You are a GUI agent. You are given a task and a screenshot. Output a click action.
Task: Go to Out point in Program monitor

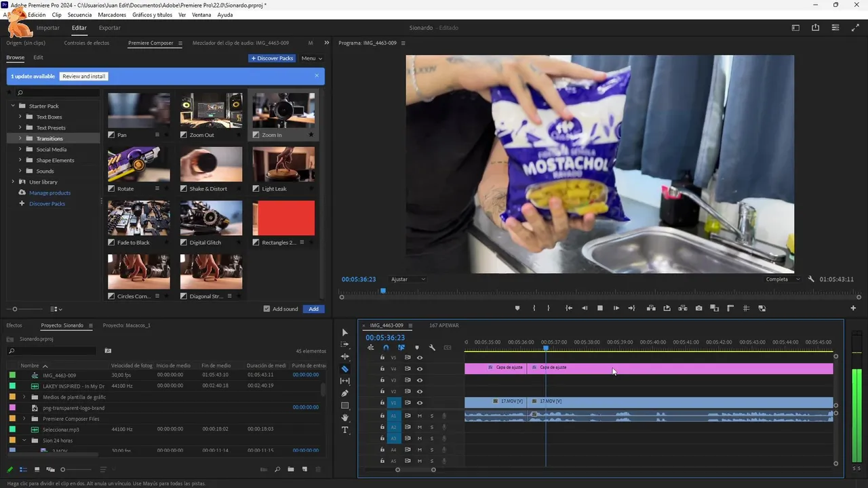pos(631,308)
